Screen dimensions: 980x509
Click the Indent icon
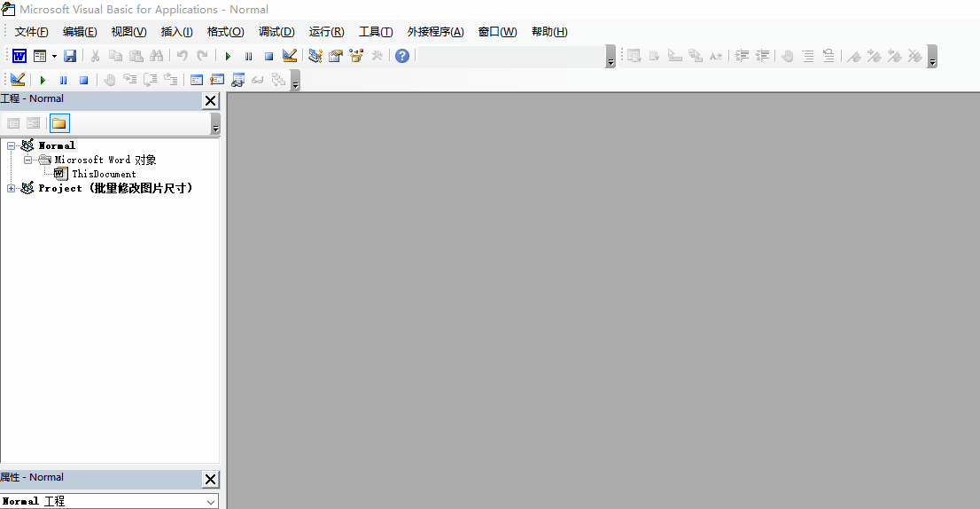pos(742,56)
